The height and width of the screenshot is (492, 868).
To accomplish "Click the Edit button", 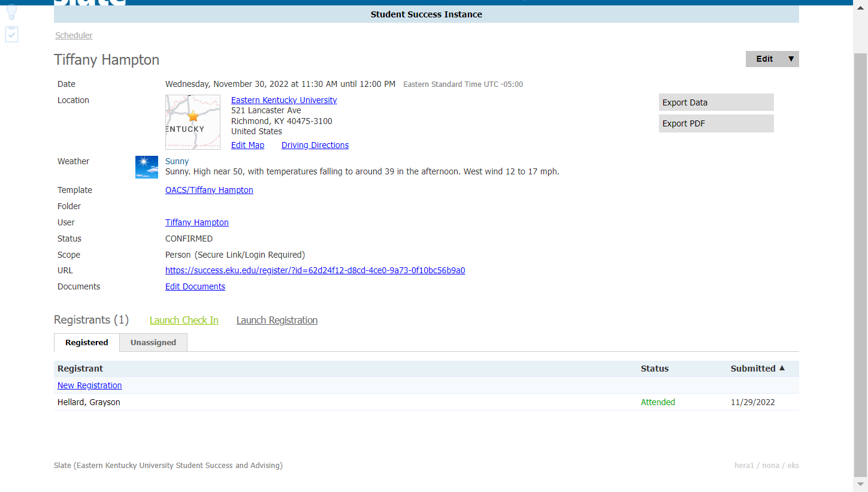I will click(764, 59).
